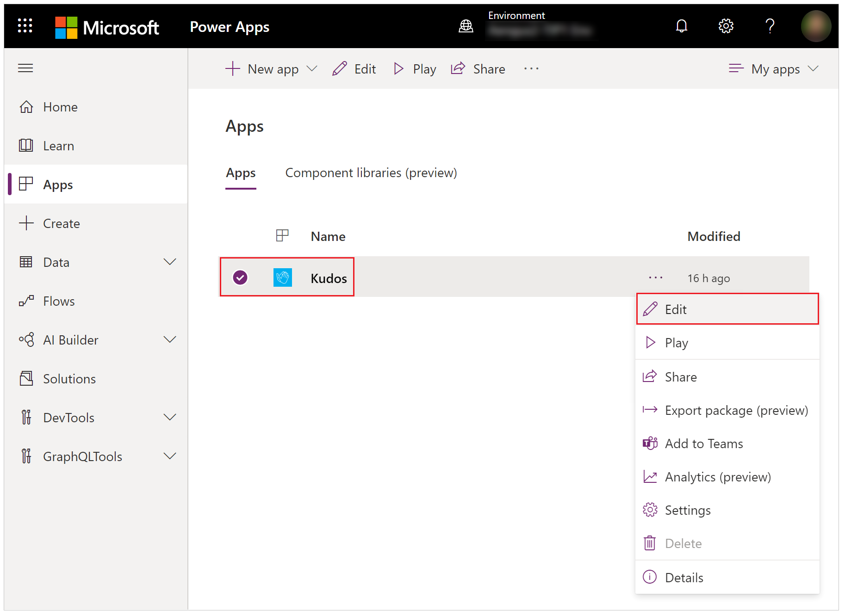Collapse the left navigation hamburger menu

tap(25, 68)
